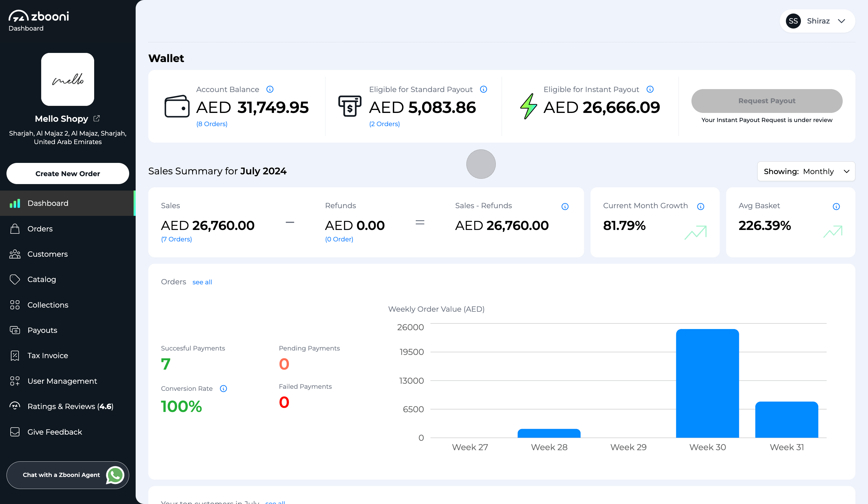Click the instant payout lightning icon
The image size is (868, 504).
528,106
